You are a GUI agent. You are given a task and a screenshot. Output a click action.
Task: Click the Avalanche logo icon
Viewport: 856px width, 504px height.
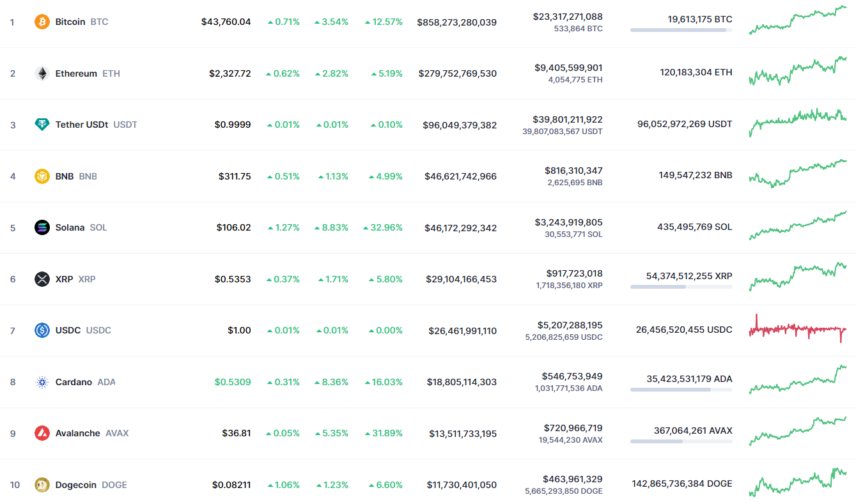(x=42, y=433)
